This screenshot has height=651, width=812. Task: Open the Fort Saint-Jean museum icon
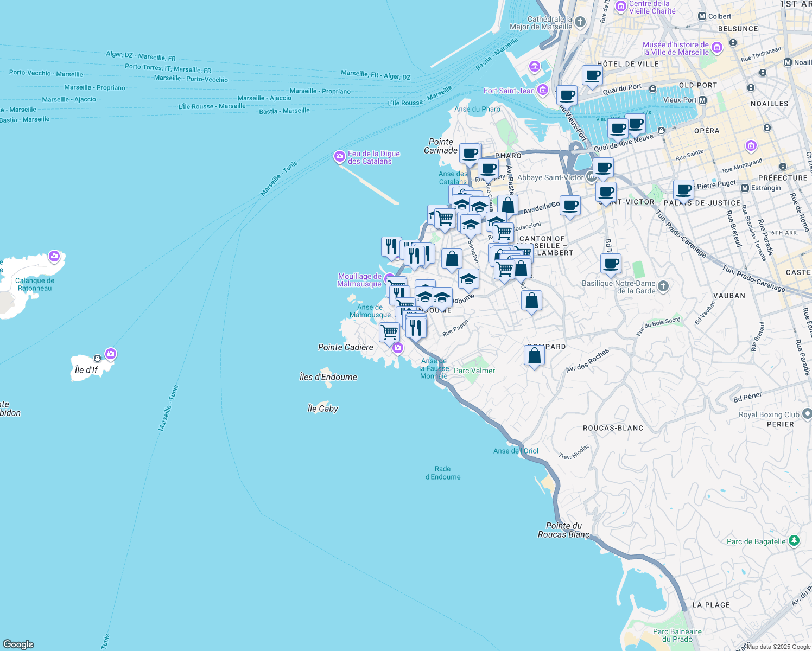tap(542, 90)
